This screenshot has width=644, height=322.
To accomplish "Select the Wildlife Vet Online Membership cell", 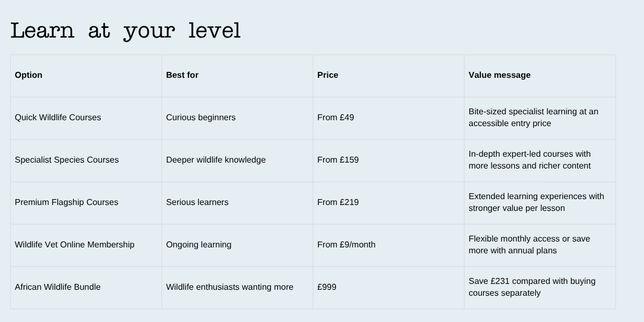I will pyautogui.click(x=75, y=245).
